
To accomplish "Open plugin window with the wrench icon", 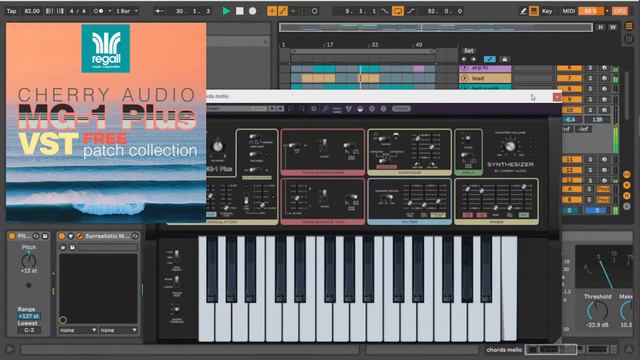I will click(79, 236).
